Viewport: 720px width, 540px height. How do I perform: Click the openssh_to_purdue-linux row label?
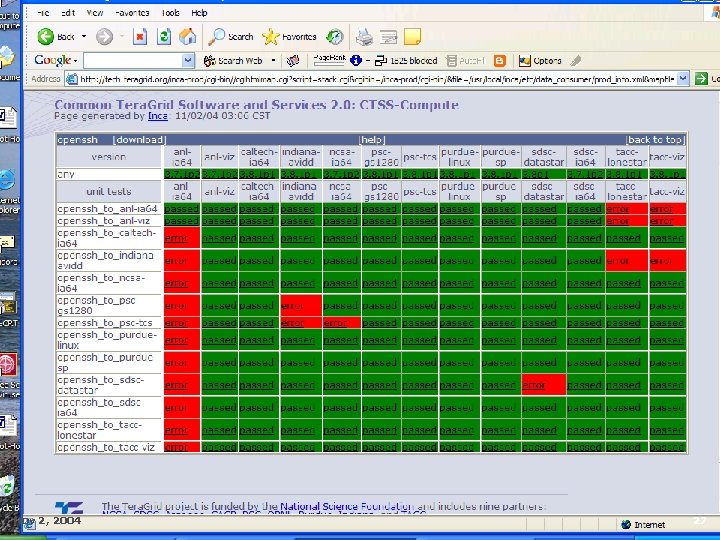(x=109, y=340)
